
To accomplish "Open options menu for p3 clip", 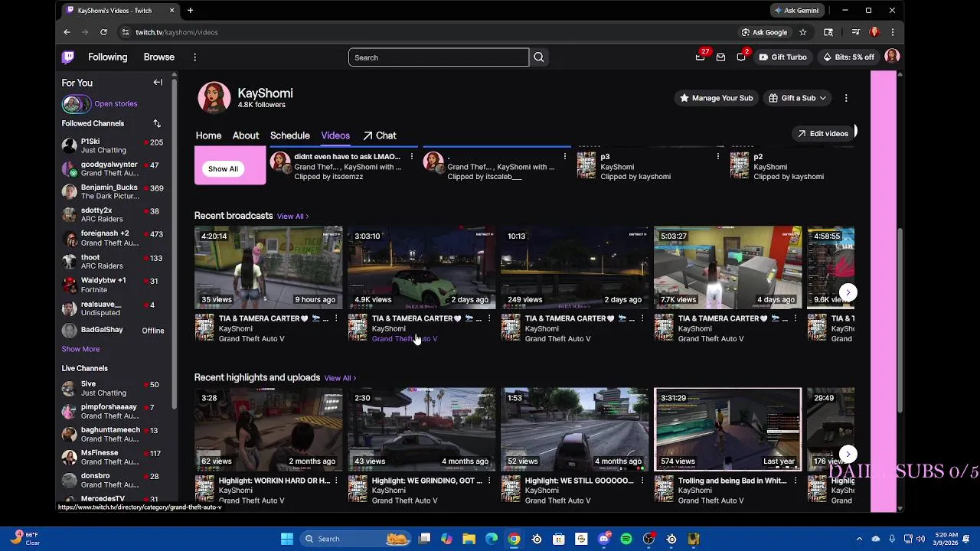I will pyautogui.click(x=717, y=157).
